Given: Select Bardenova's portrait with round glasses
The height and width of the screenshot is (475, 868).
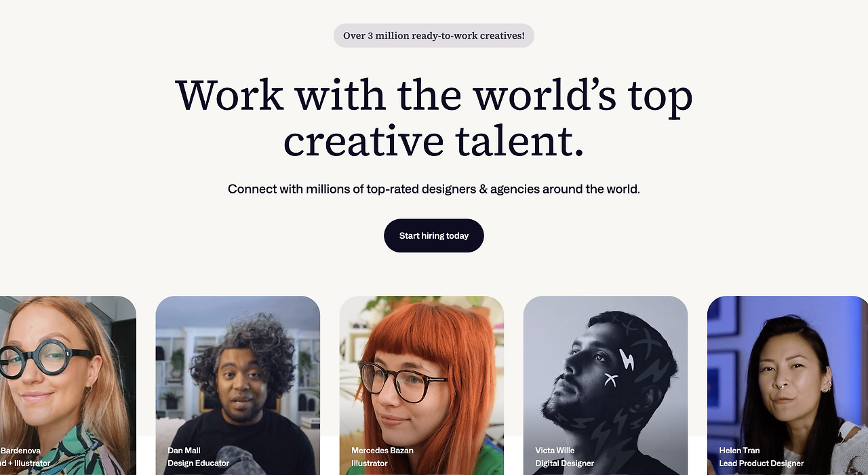Looking at the screenshot, I should pyautogui.click(x=68, y=385).
